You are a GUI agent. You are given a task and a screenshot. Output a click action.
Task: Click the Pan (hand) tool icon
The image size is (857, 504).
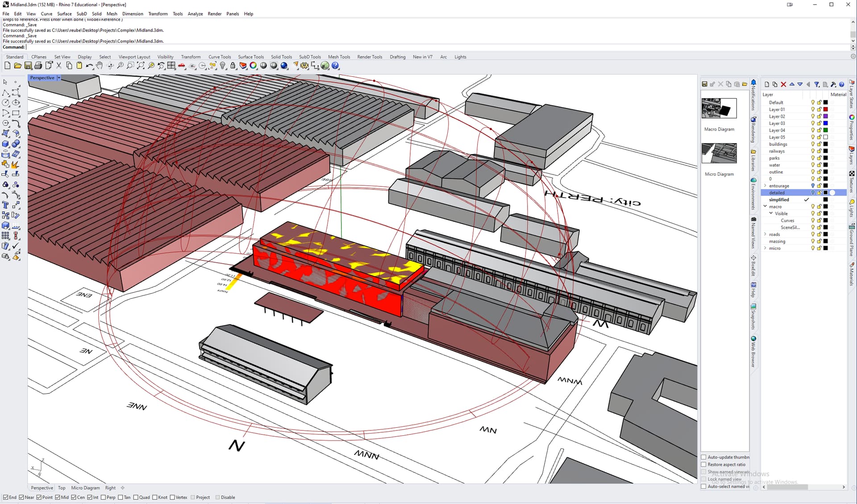click(100, 66)
